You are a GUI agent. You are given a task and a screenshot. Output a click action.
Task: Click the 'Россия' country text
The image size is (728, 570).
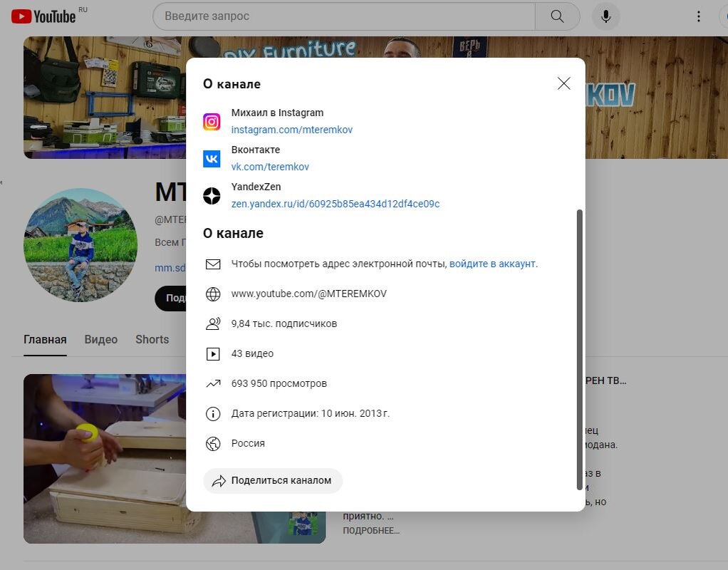point(248,444)
